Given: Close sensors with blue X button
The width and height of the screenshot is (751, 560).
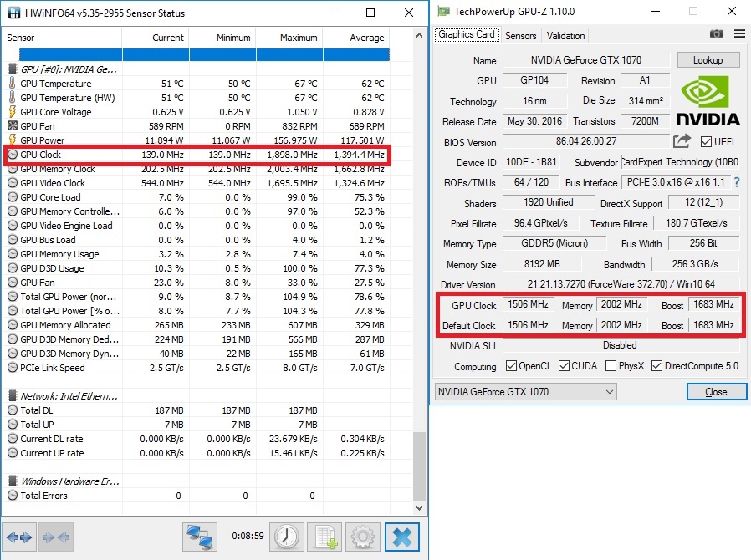Looking at the screenshot, I should pos(401,537).
